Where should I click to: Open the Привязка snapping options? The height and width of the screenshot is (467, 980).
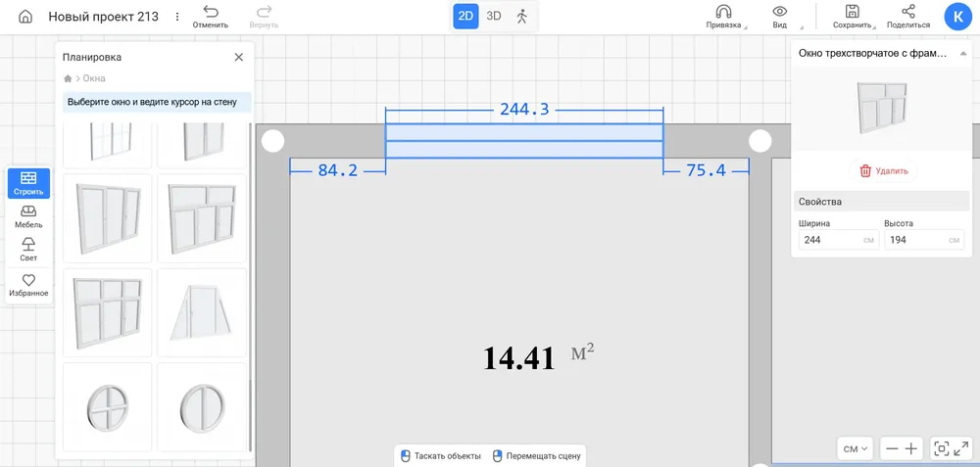coord(723,17)
